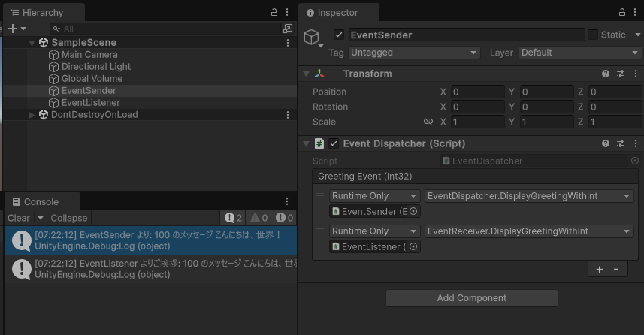The image size is (644, 335).
Task: Open the Console panel three-dot menu
Action: pos(287,201)
